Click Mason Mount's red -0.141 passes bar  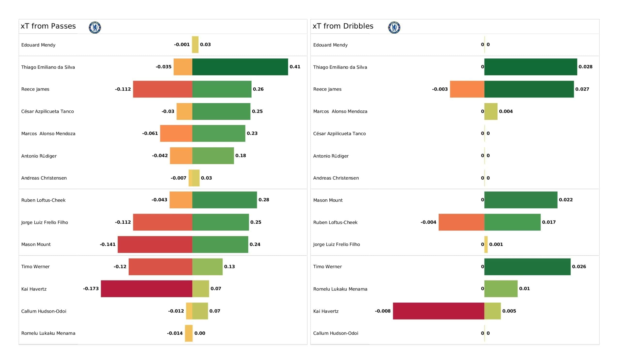pyautogui.click(x=155, y=244)
